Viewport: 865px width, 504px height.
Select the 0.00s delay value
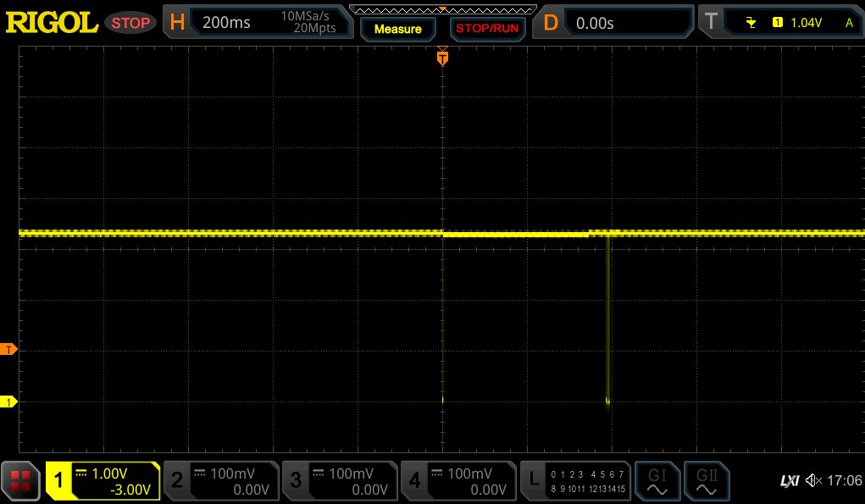(x=595, y=23)
